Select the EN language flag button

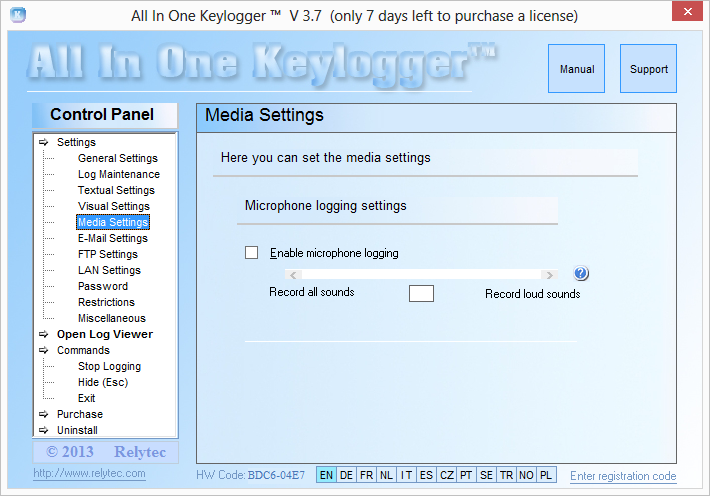click(x=326, y=476)
